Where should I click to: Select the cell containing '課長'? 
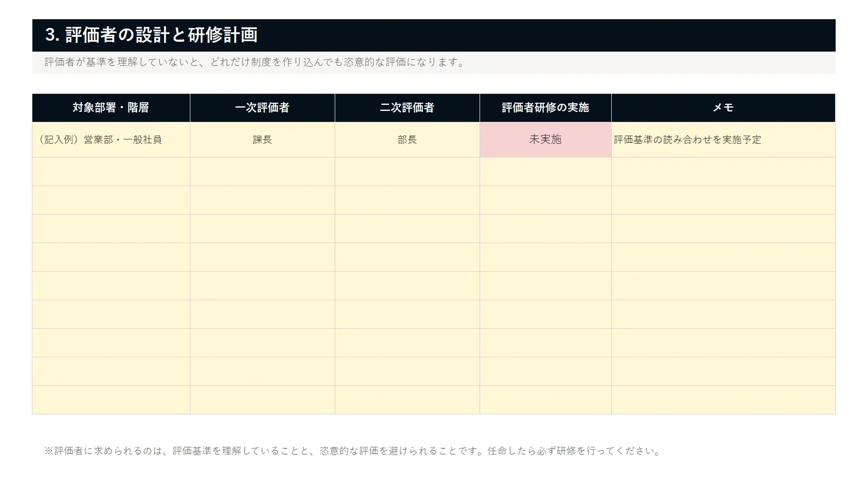[x=262, y=140]
